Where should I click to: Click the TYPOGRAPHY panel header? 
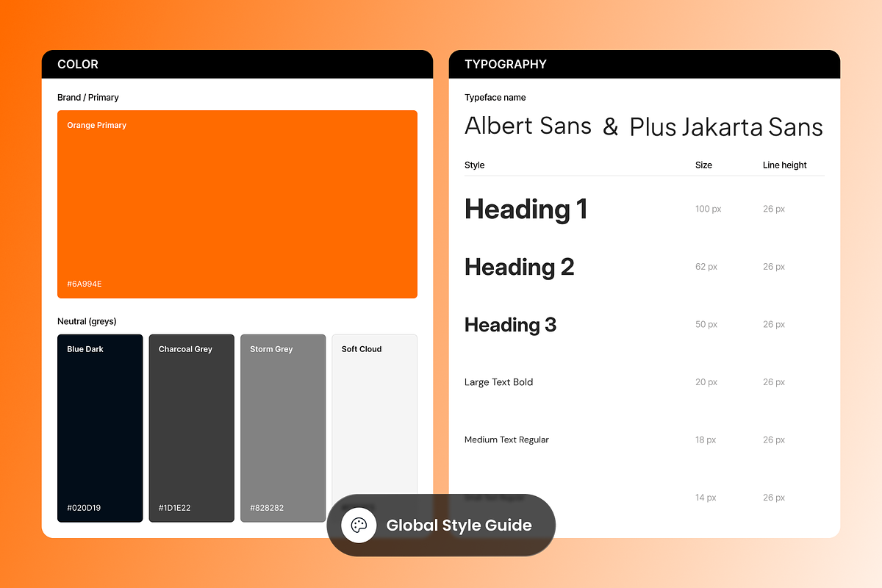[645, 64]
